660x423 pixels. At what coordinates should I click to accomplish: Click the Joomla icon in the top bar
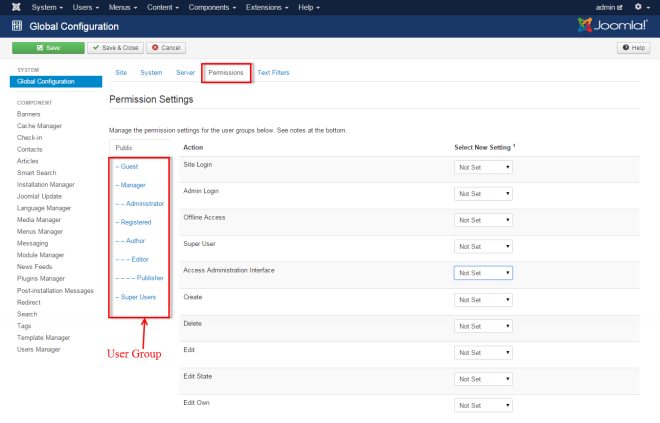click(x=16, y=7)
